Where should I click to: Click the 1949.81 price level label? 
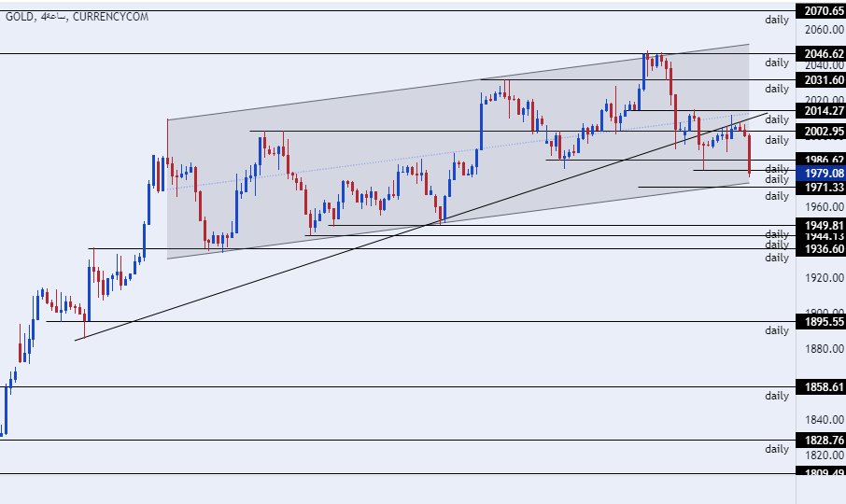tap(819, 225)
